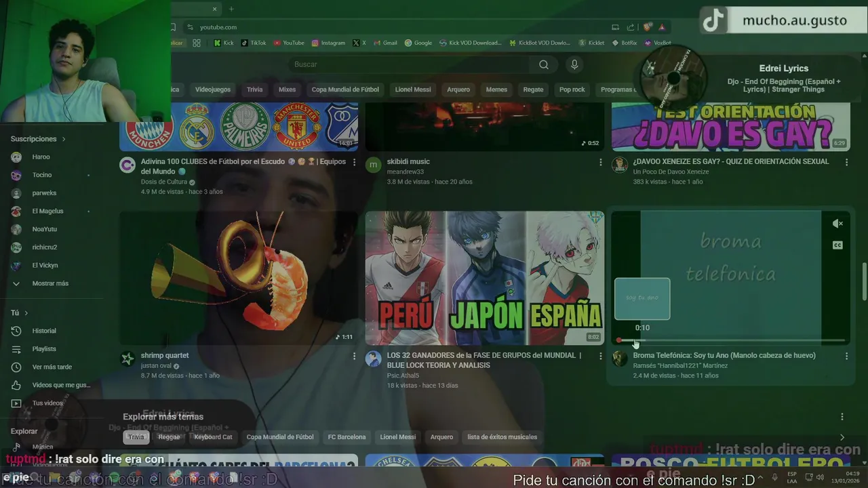868x488 pixels.
Task: Select the FC Barcelona topic chip
Action: [x=347, y=437]
